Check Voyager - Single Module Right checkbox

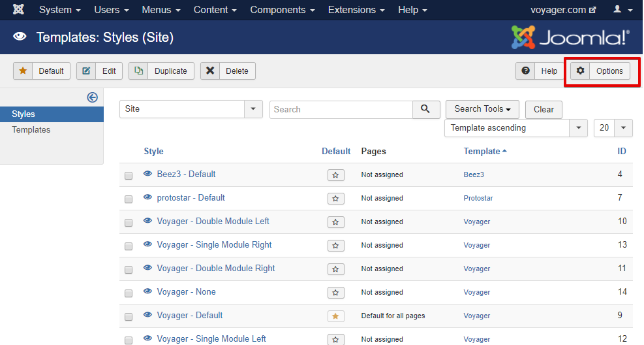point(129,246)
